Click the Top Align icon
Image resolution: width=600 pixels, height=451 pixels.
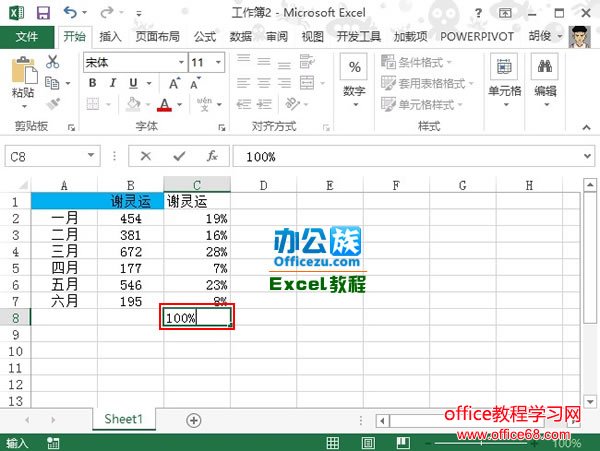tap(243, 60)
